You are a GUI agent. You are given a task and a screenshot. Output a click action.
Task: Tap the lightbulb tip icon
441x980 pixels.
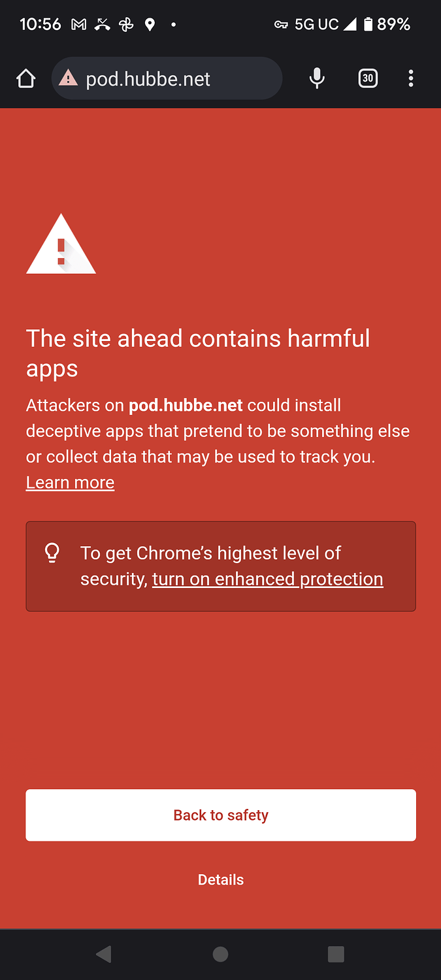tap(52, 553)
